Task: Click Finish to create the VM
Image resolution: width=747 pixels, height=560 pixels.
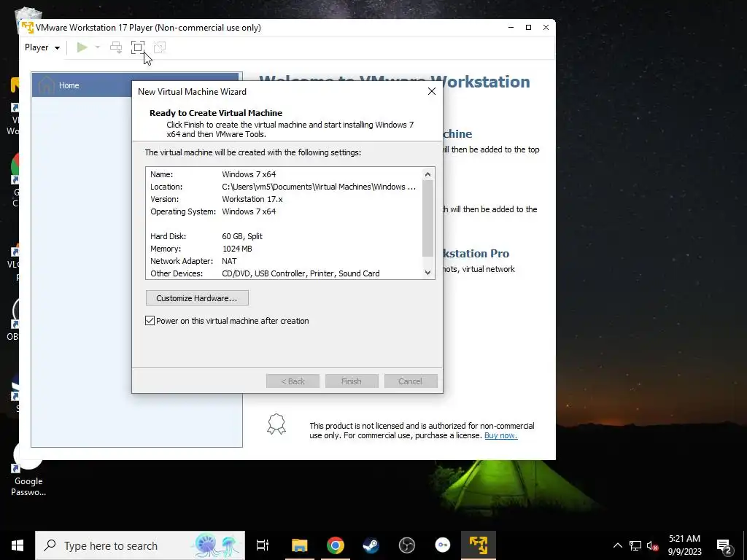Action: (x=352, y=381)
